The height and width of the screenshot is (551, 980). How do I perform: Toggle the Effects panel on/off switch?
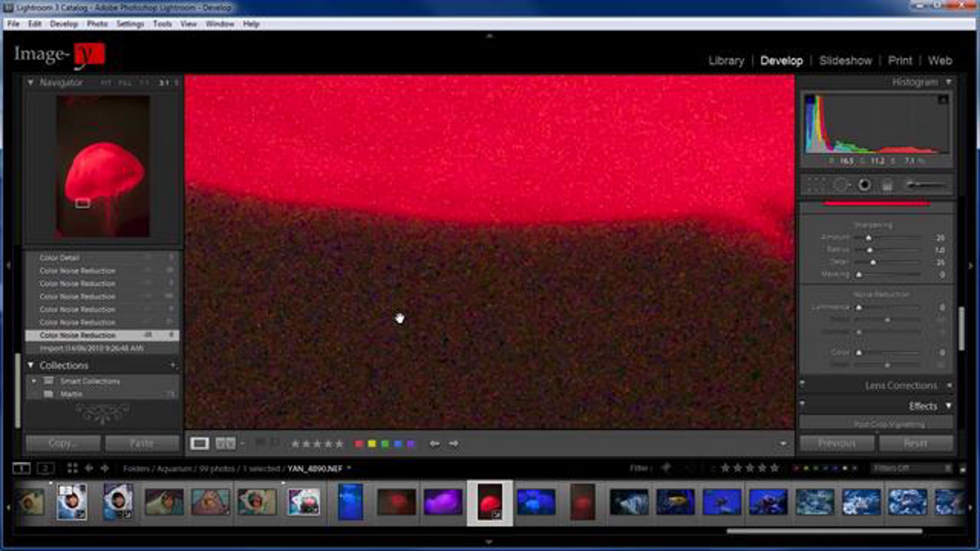pos(802,404)
